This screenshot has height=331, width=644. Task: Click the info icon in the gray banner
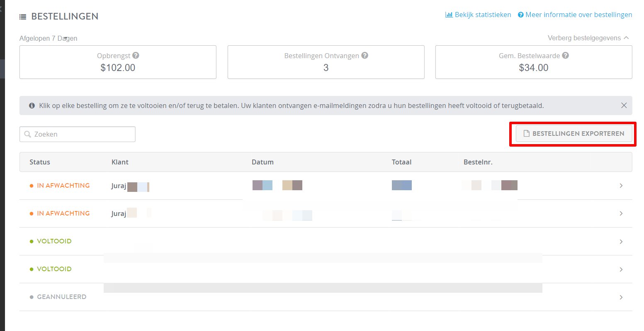(x=32, y=106)
